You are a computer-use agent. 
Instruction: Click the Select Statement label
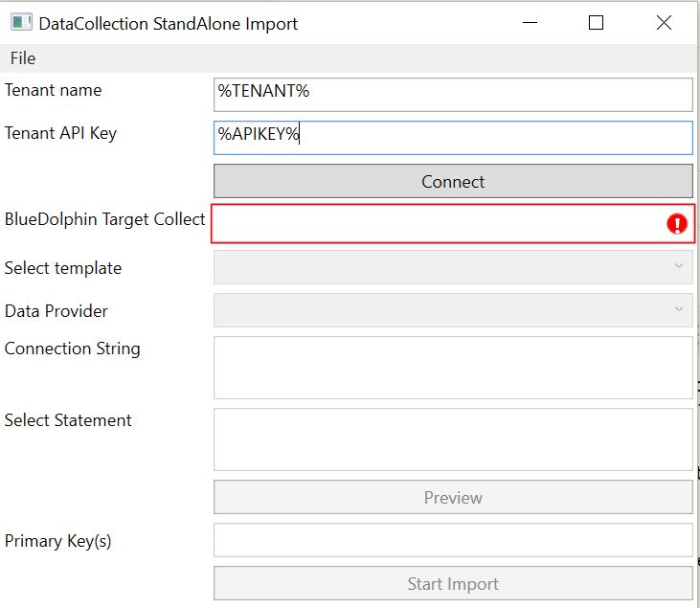(68, 420)
